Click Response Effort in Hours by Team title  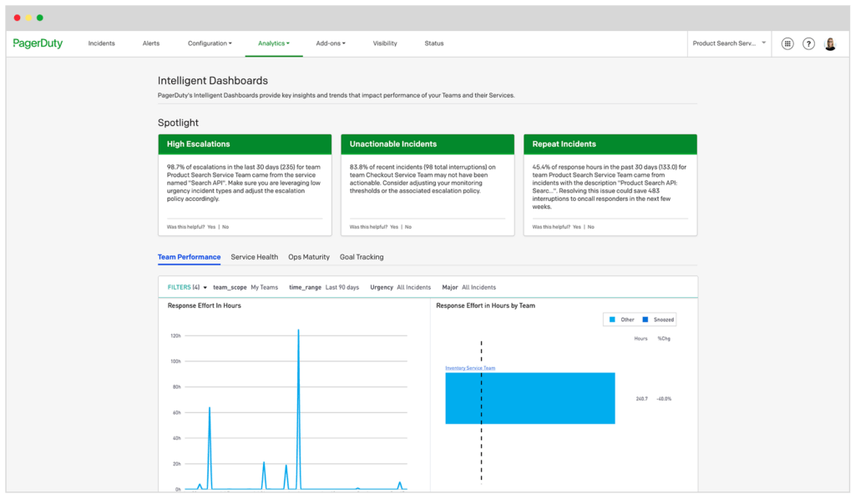(485, 305)
